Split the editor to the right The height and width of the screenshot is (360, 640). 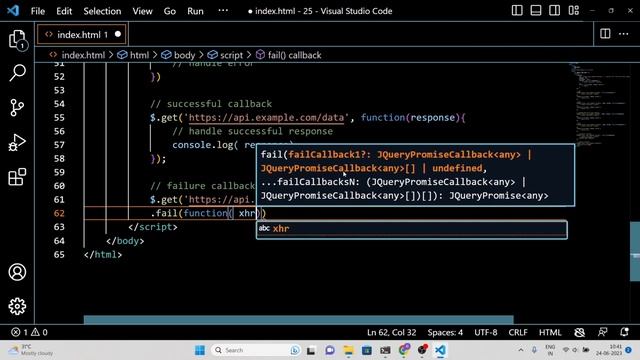click(605, 34)
